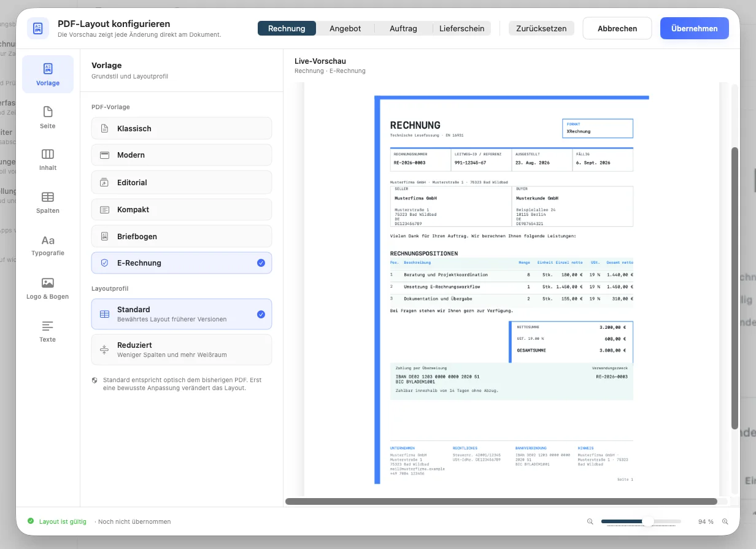Image resolution: width=756 pixels, height=549 pixels.
Task: Click the 94 % zoom value
Action: 706,522
